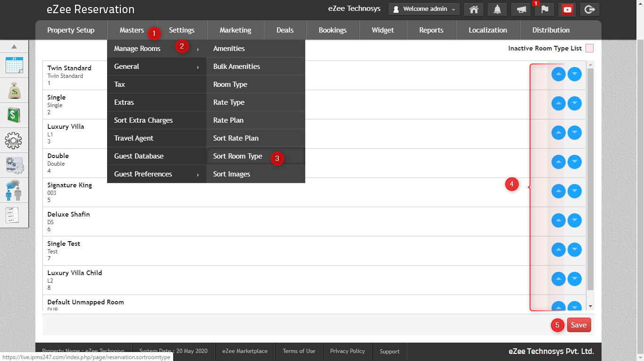644x361 pixels.
Task: Open the Localization menu
Action: pyautogui.click(x=488, y=30)
